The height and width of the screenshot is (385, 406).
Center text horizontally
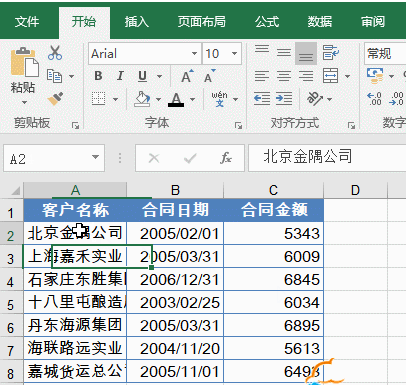(284, 76)
